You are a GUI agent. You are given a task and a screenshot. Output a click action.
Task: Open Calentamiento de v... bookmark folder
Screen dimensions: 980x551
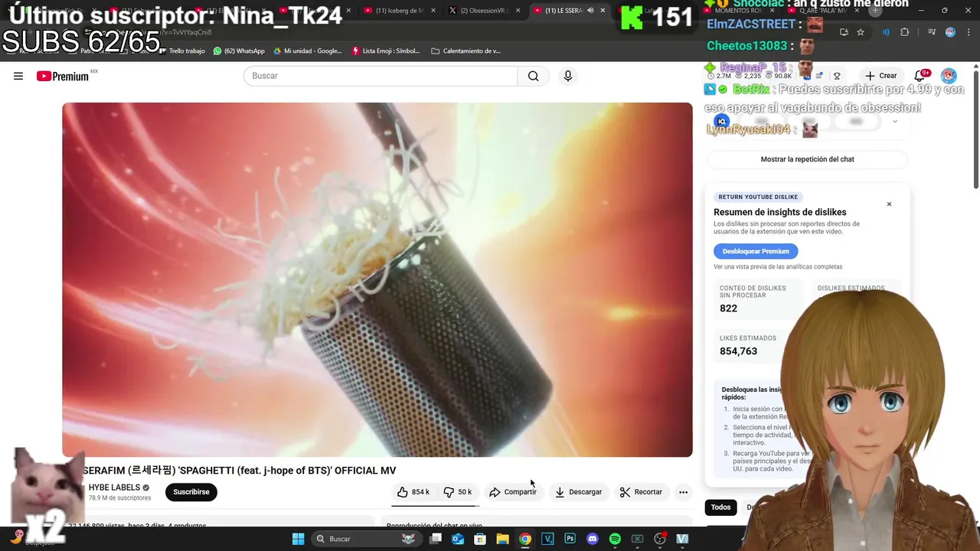(x=465, y=51)
